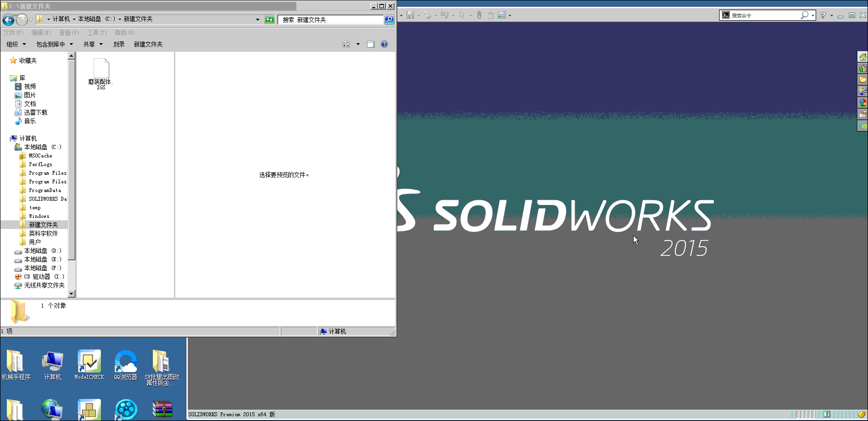Viewport: 868px width, 421px height.
Task: Open the 编辑(E) menu in Explorer
Action: 41,33
